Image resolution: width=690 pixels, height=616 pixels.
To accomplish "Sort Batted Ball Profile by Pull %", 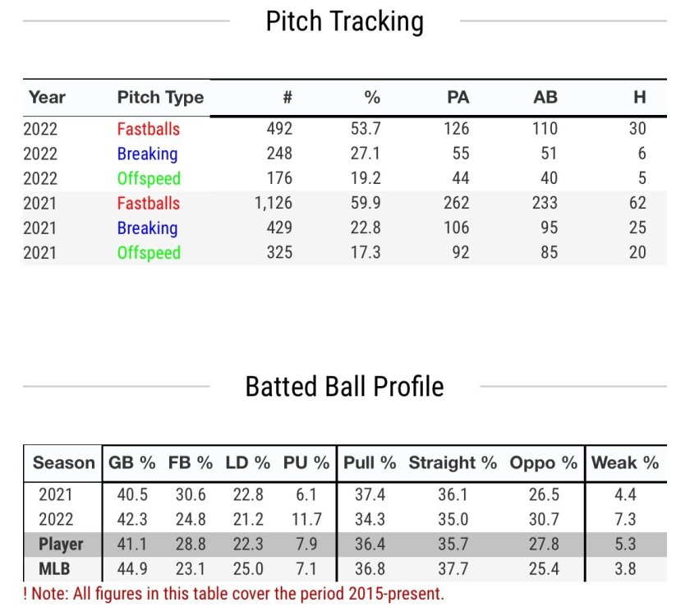I will (370, 463).
